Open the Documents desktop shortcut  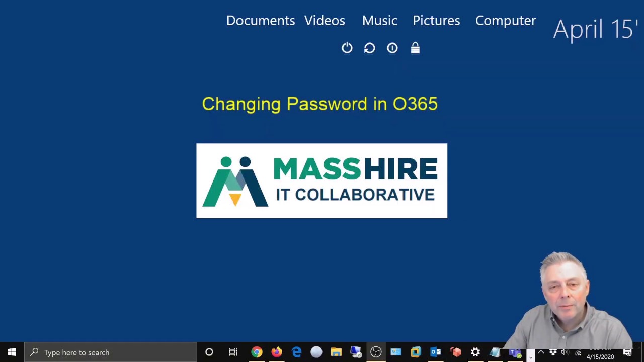point(261,21)
